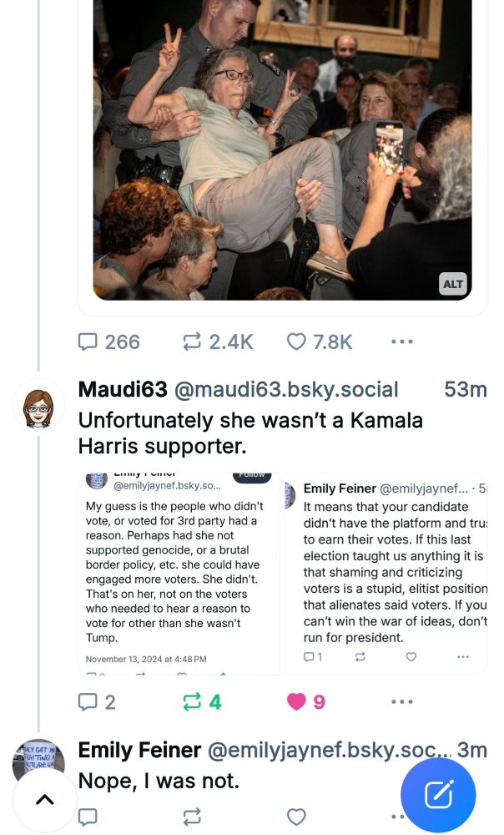Open right screenshot of Emily Feiner's reply
Screen dimensions: 504x835
point(386,574)
